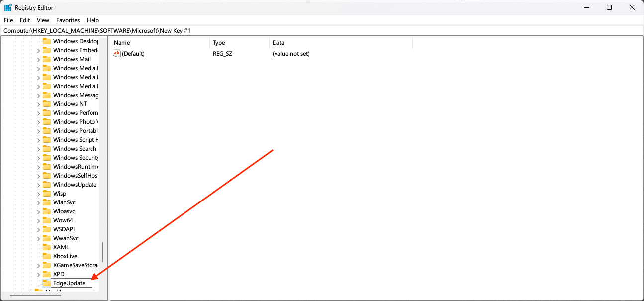Click the EdgeUpdate key name edit box

click(72, 283)
